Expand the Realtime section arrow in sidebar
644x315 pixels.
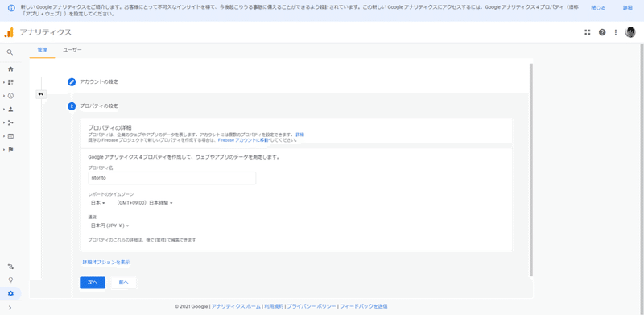point(4,96)
